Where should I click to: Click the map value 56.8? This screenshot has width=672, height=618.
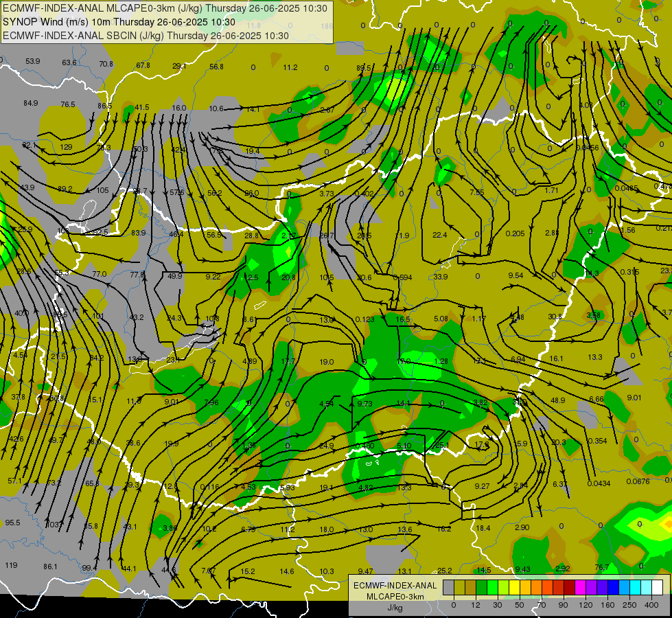click(216, 67)
